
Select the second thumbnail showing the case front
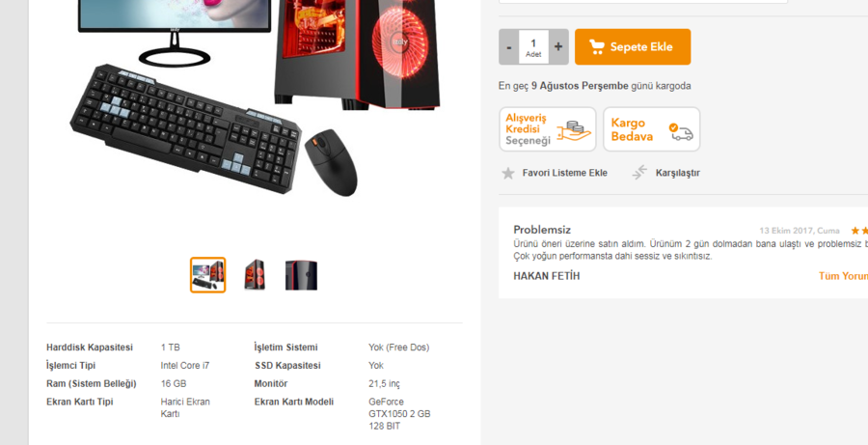point(255,275)
